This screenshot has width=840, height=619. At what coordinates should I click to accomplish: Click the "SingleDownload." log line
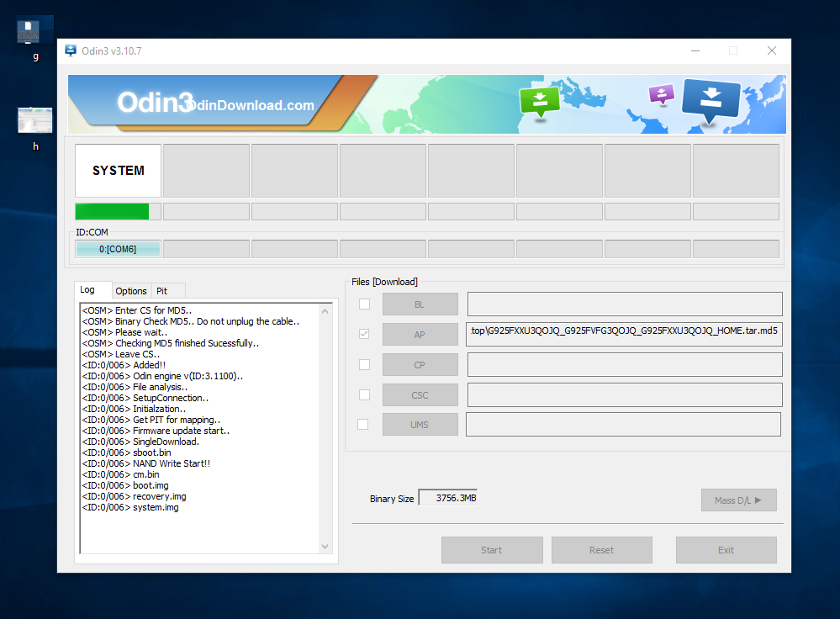140,442
